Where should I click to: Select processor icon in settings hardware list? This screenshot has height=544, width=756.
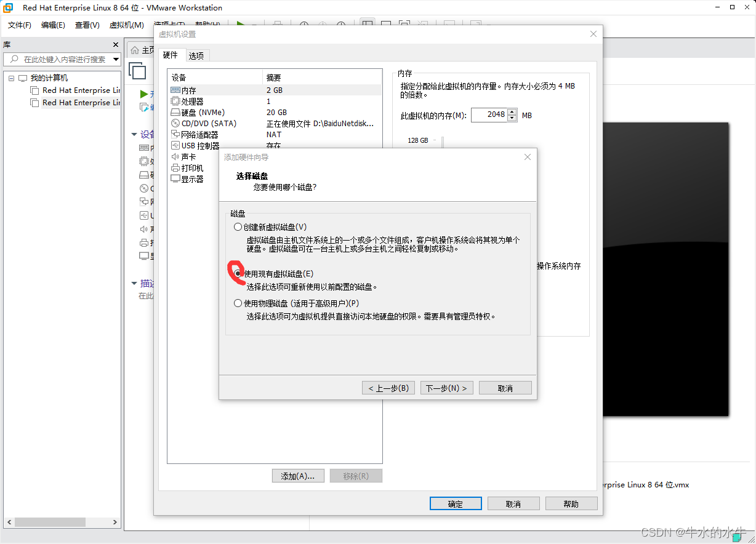click(175, 101)
